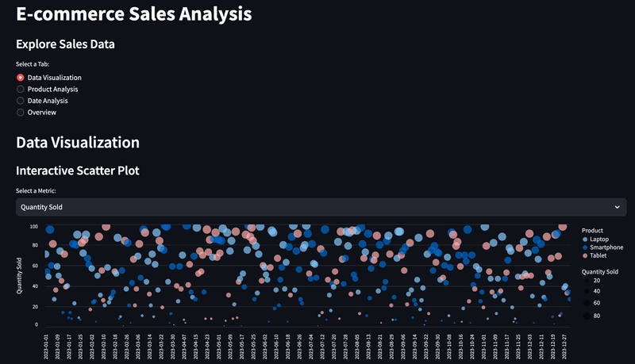Screen dimensions: 635x364
Task: Click the Quantity Sold y-axis title
Action: click(19, 276)
